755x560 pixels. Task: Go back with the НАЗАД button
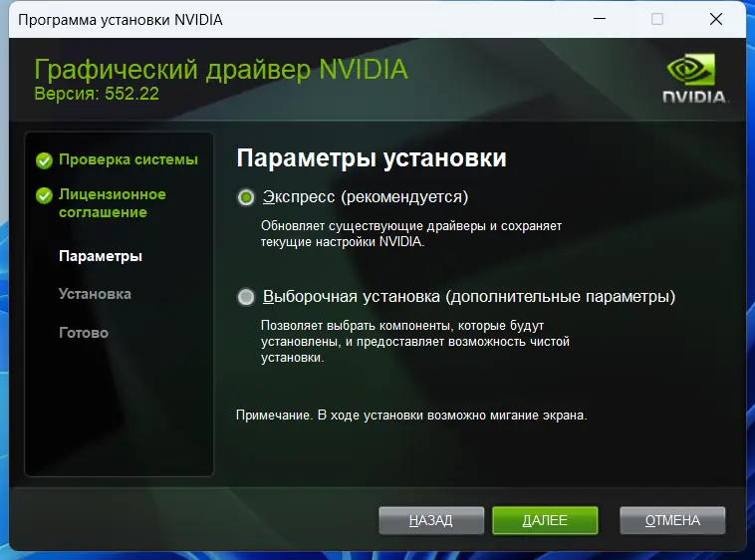click(431, 520)
